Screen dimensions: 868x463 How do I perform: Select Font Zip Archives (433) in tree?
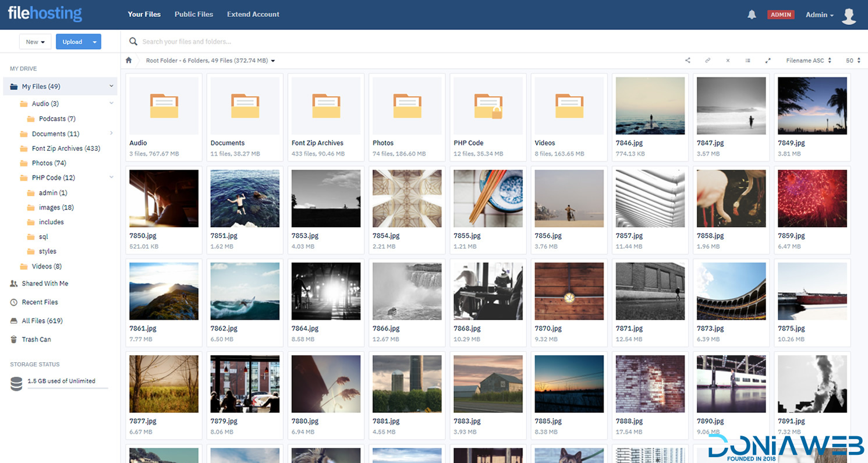[x=66, y=149]
